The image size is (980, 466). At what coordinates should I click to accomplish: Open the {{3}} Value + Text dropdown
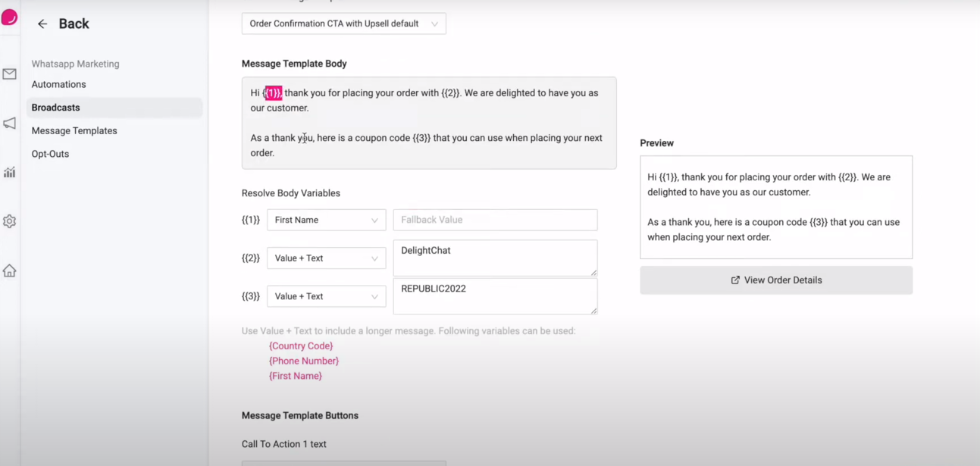326,296
